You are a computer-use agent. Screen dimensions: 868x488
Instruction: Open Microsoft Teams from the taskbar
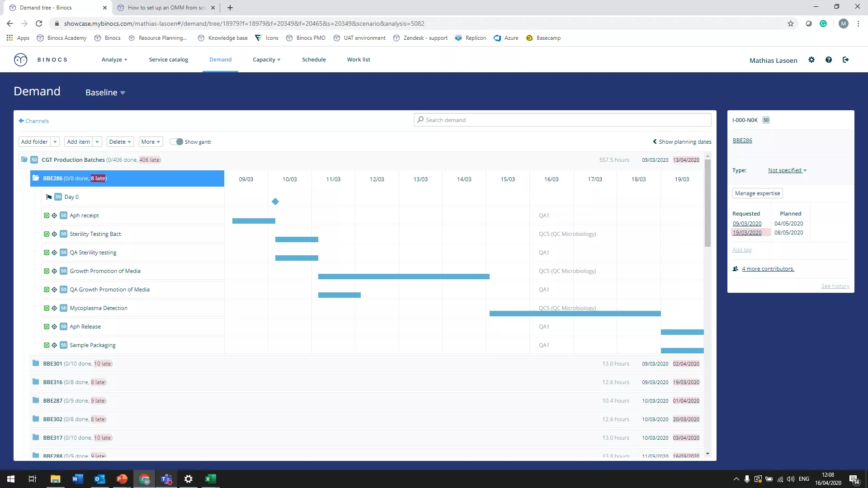166,479
